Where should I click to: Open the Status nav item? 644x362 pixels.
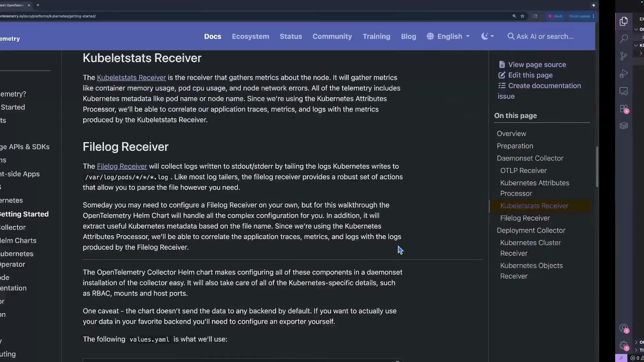(x=291, y=36)
